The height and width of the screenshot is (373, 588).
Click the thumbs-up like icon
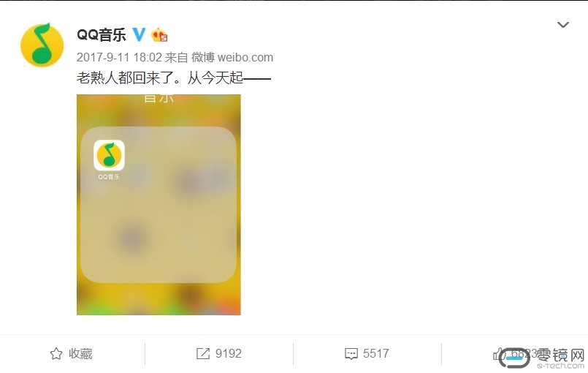pyautogui.click(x=497, y=354)
